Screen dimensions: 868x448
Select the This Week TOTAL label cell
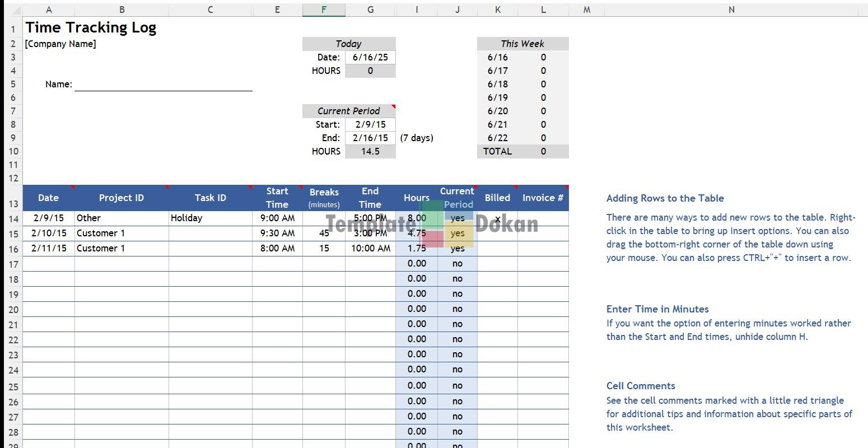pyautogui.click(x=497, y=151)
